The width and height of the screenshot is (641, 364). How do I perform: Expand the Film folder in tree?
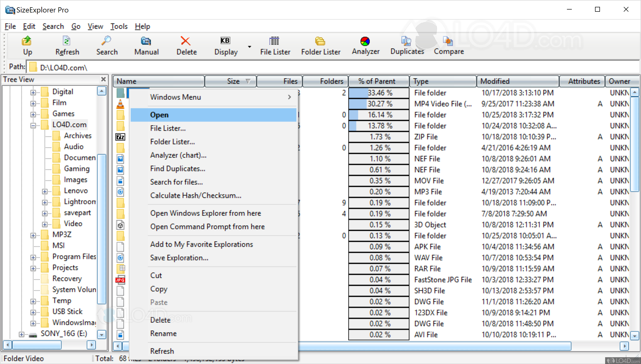33,103
